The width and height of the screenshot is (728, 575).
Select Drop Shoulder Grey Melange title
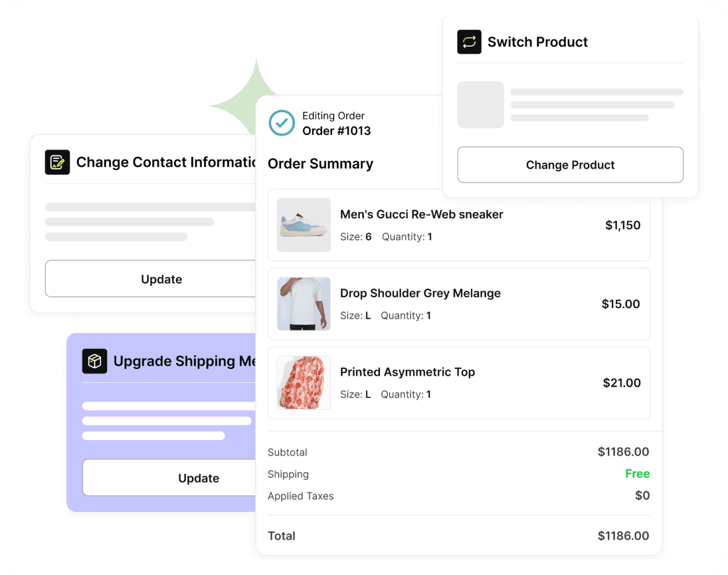[x=420, y=293]
